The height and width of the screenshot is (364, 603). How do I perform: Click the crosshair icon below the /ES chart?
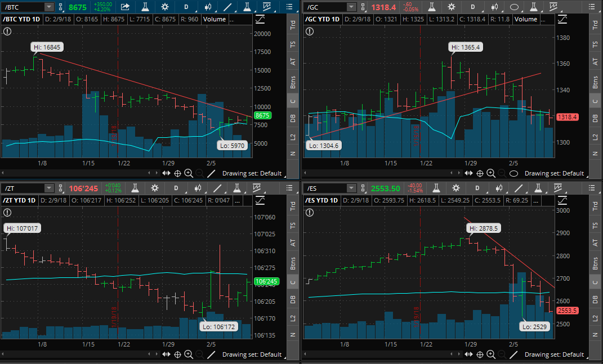tap(480, 354)
